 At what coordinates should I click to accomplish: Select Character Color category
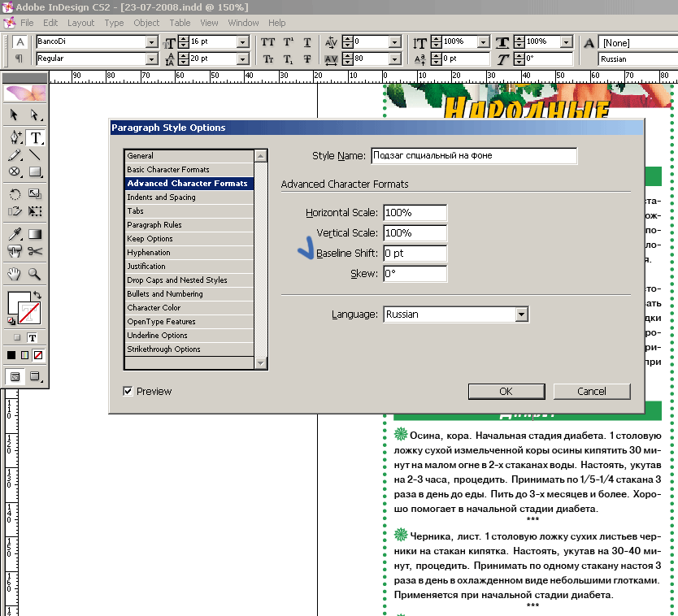click(189, 308)
